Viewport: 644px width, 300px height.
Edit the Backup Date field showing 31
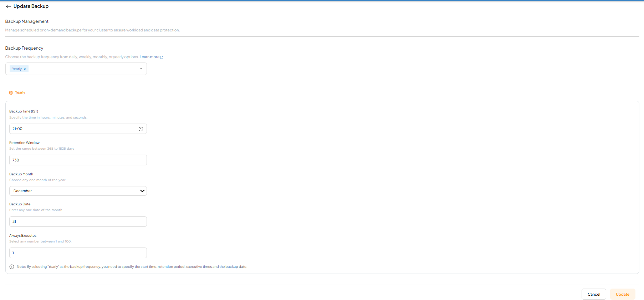[x=78, y=221]
